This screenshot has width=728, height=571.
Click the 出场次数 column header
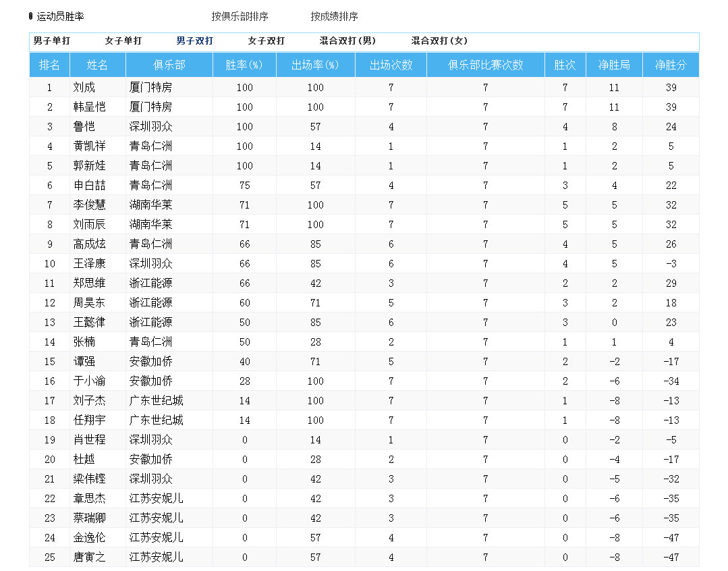coord(391,65)
